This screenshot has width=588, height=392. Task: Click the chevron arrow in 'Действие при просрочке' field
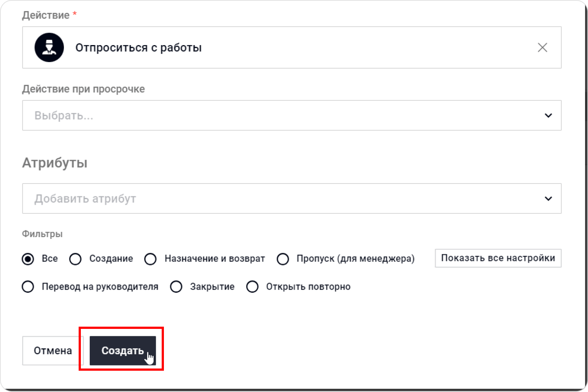[x=548, y=116]
